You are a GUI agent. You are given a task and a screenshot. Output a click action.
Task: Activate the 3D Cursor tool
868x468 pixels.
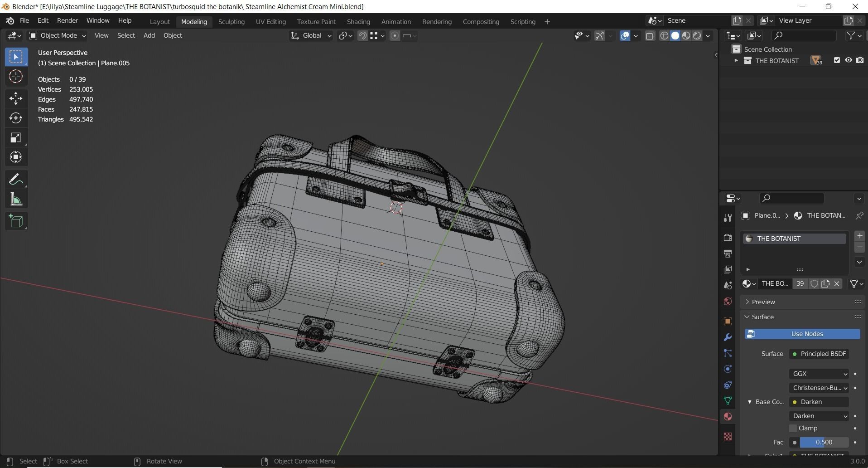pos(16,77)
